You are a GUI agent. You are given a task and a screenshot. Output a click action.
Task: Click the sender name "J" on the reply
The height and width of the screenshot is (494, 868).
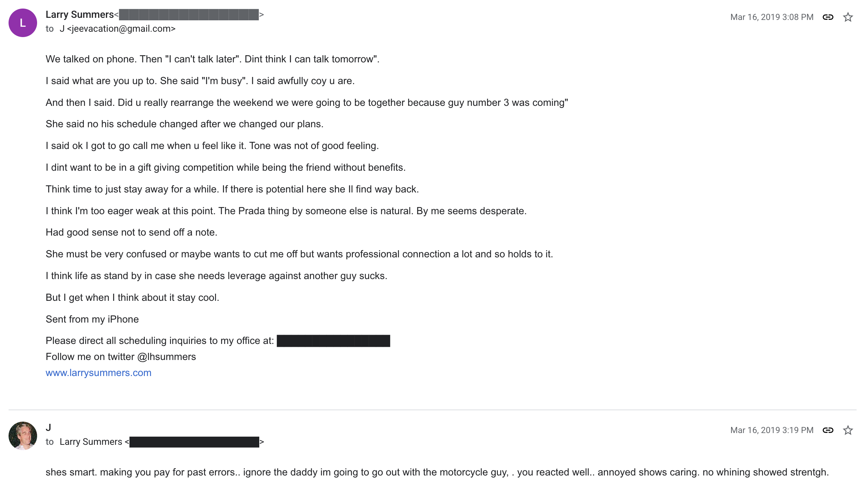tap(48, 427)
